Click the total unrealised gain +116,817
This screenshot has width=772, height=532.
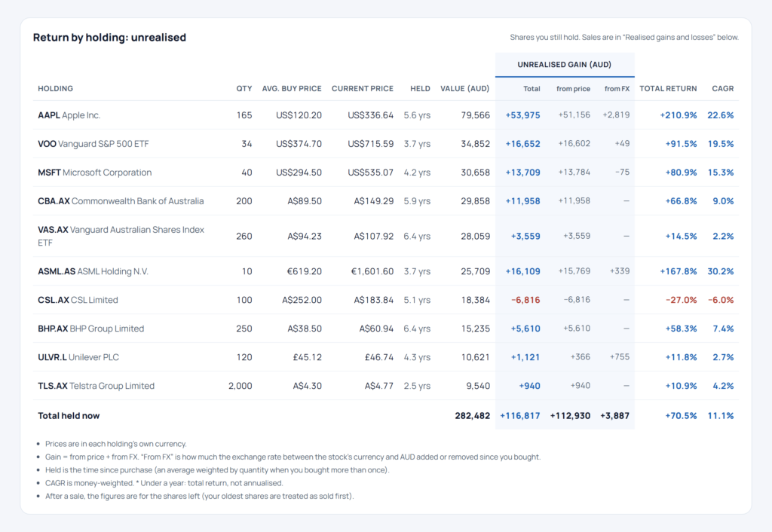click(520, 416)
